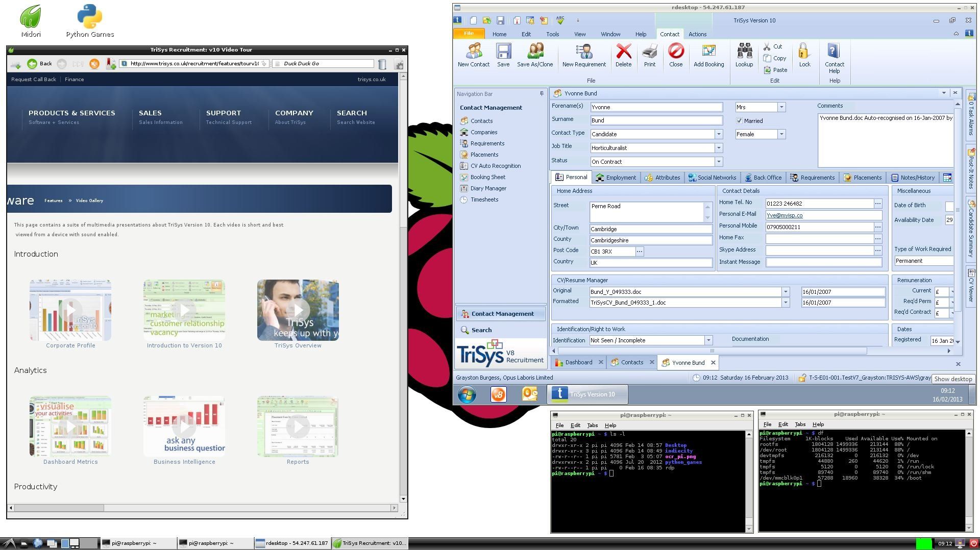Open Booking Sheet in the Navigation Bar
The image size is (980, 550).
(x=482, y=177)
